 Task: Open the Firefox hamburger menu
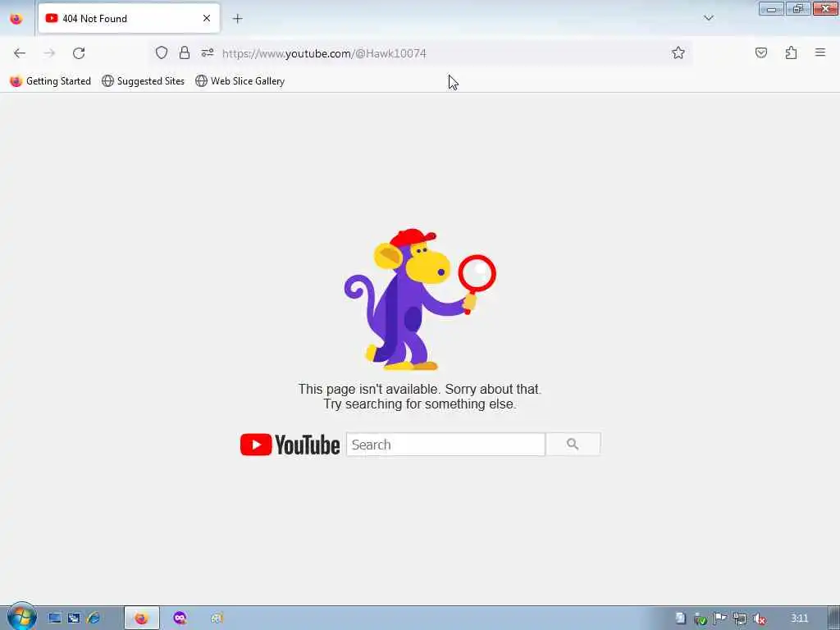click(820, 52)
